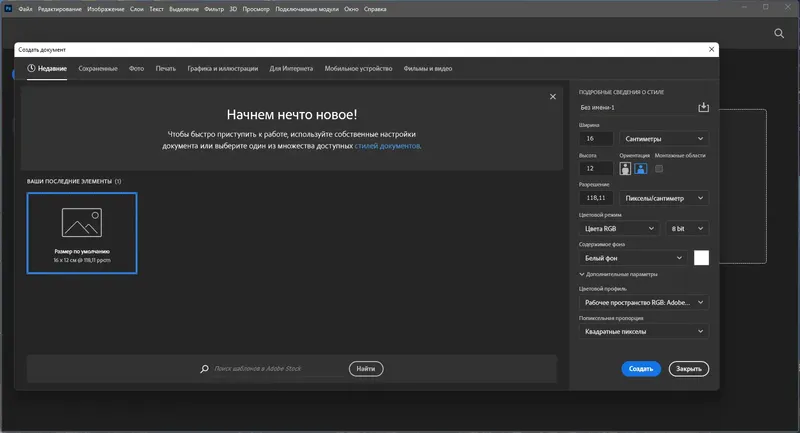Switch to Фильмы и видео tab
The height and width of the screenshot is (433, 800).
coord(428,68)
